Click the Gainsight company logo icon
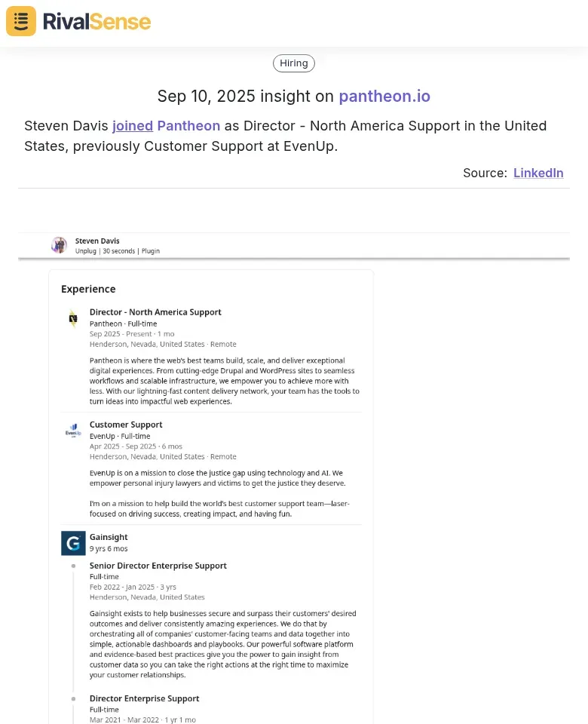This screenshot has height=724, width=588. click(x=73, y=543)
